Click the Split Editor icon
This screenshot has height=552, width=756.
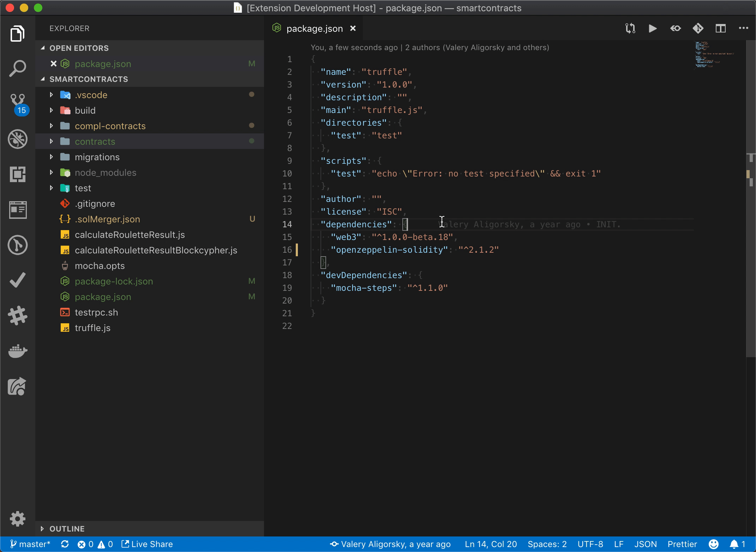tap(720, 28)
